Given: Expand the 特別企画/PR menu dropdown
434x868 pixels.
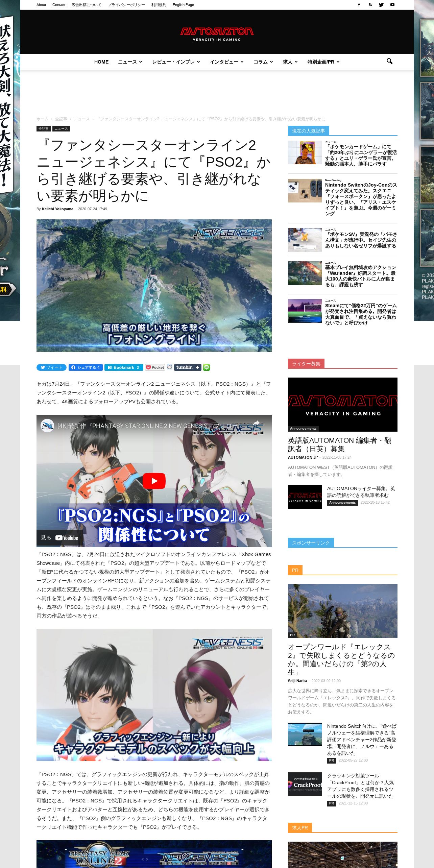Looking at the screenshot, I should coord(323,62).
